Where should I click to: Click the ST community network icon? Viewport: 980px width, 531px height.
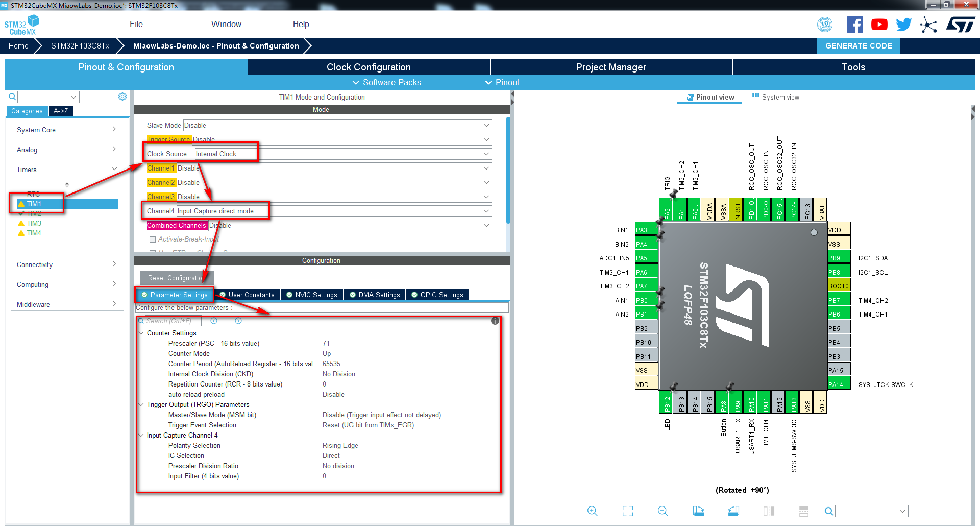[x=928, y=25]
